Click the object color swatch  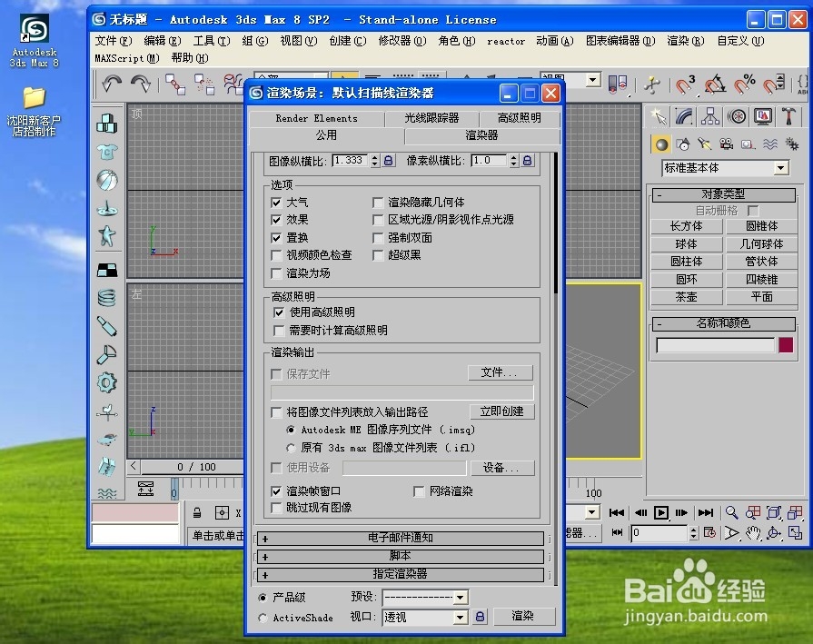click(x=786, y=345)
